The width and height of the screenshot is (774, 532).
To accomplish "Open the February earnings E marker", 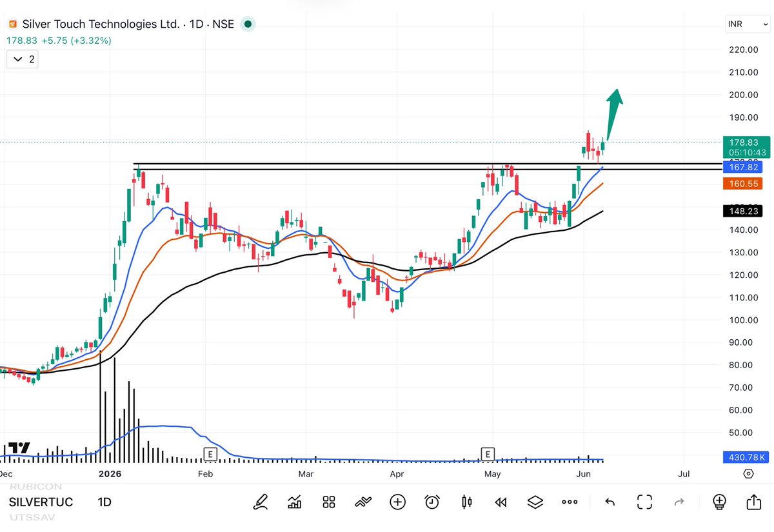I will [x=209, y=454].
